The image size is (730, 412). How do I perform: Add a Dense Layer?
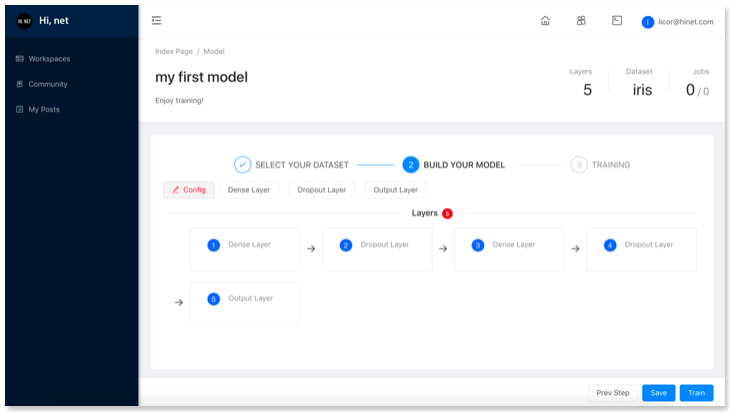[249, 190]
